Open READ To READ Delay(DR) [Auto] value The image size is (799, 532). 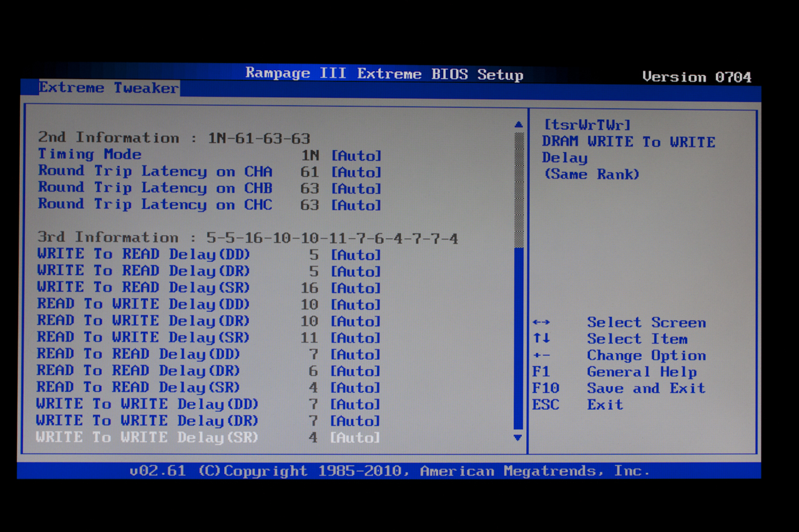(356, 371)
